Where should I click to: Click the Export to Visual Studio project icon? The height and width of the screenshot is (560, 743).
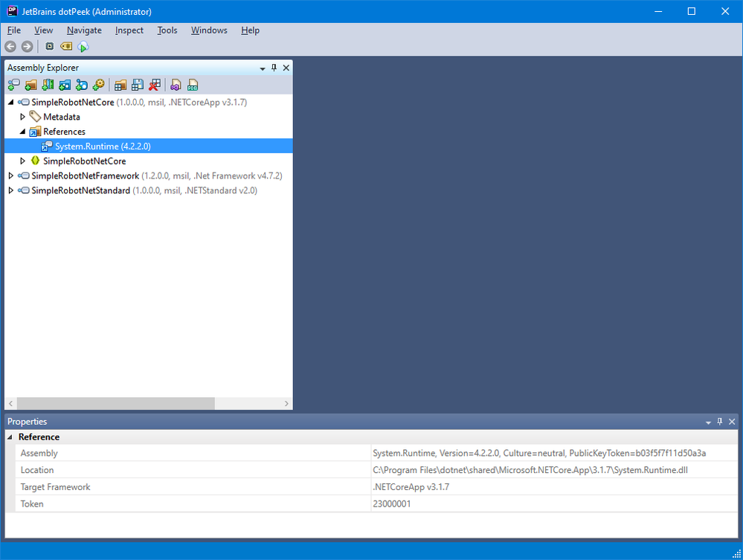coord(176,86)
